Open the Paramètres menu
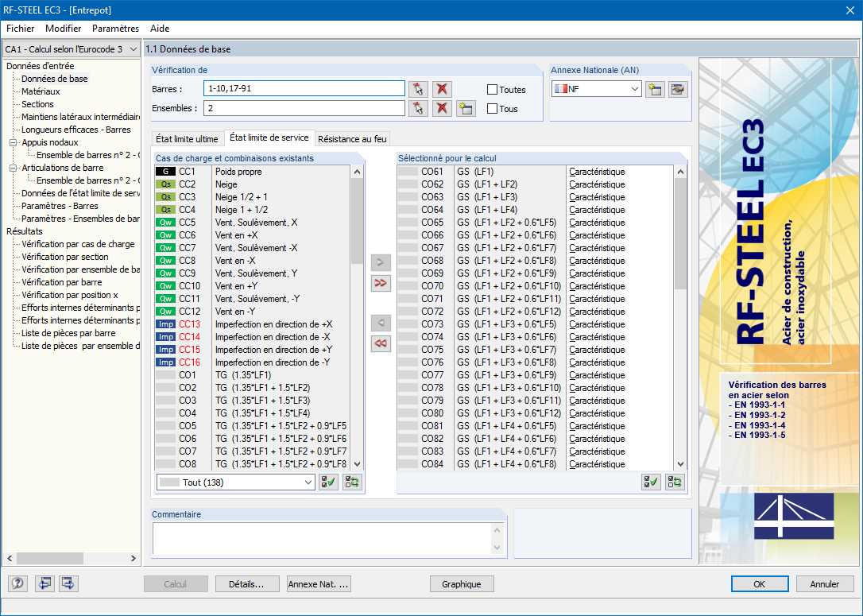This screenshot has height=616, width=863. pyautogui.click(x=115, y=29)
